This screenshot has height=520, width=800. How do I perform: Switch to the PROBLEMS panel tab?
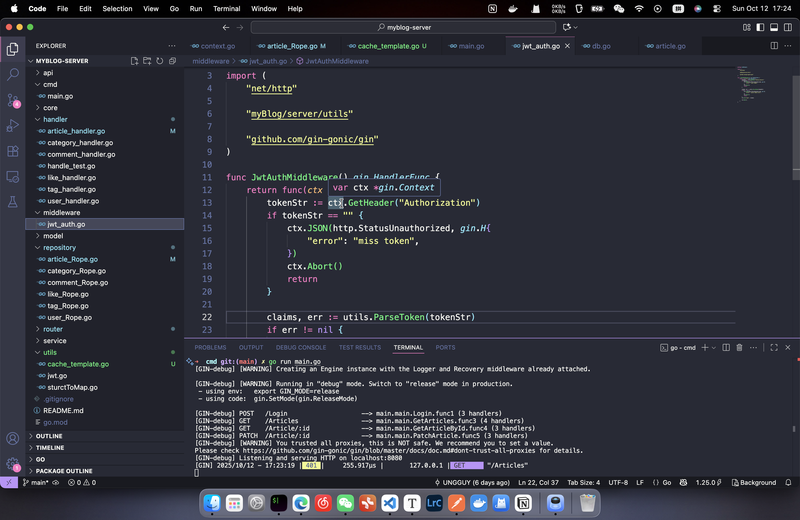click(210, 347)
